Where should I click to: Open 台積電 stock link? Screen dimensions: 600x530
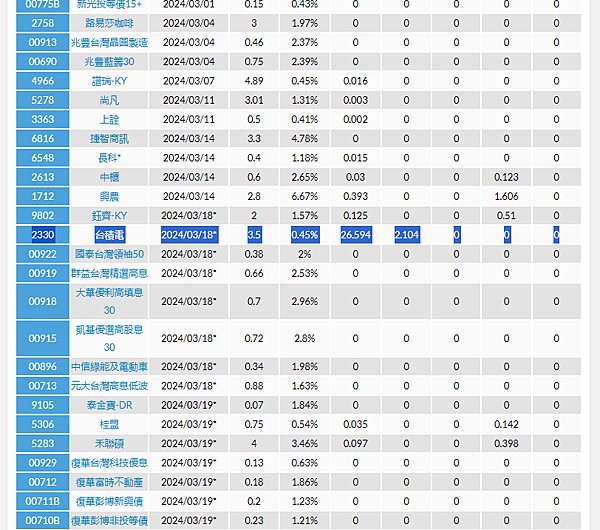point(110,235)
